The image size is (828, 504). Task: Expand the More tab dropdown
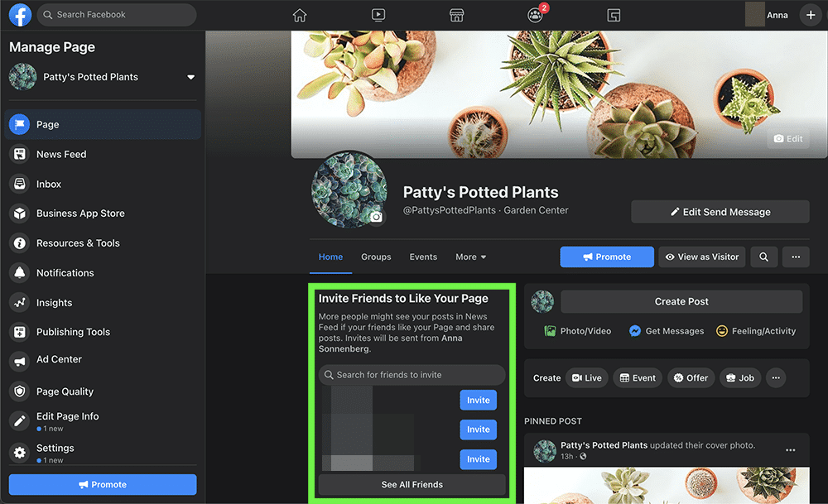470,257
